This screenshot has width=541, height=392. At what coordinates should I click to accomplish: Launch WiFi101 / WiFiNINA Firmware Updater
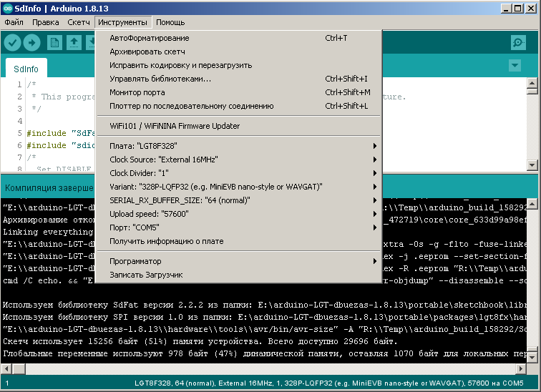coord(238,126)
